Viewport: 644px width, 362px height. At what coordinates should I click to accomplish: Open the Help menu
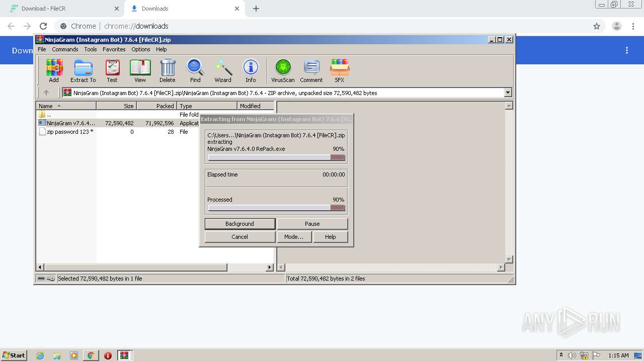pyautogui.click(x=162, y=49)
